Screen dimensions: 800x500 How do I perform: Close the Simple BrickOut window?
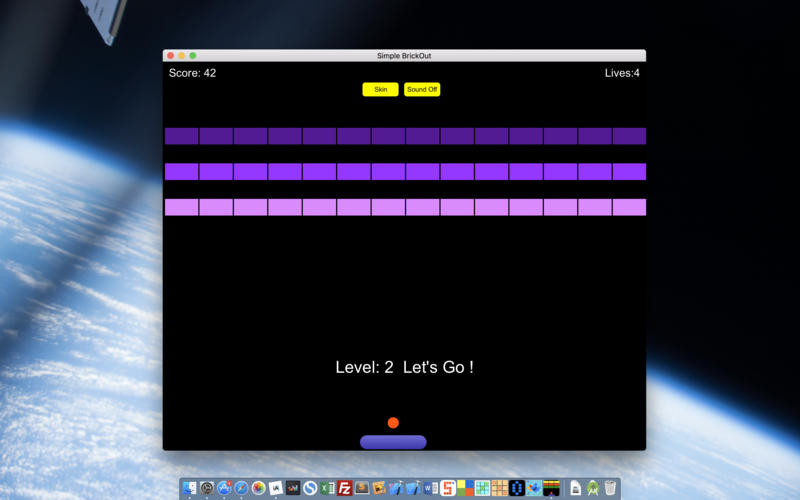tap(170, 56)
